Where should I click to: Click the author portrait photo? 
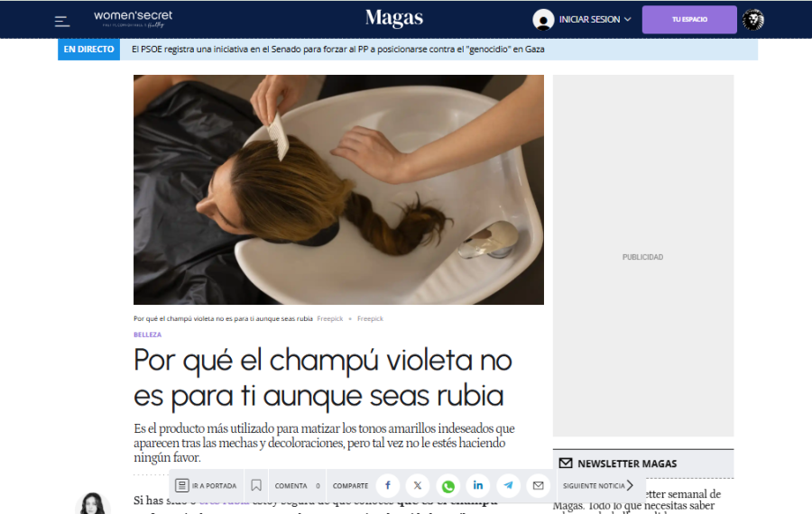(93, 503)
